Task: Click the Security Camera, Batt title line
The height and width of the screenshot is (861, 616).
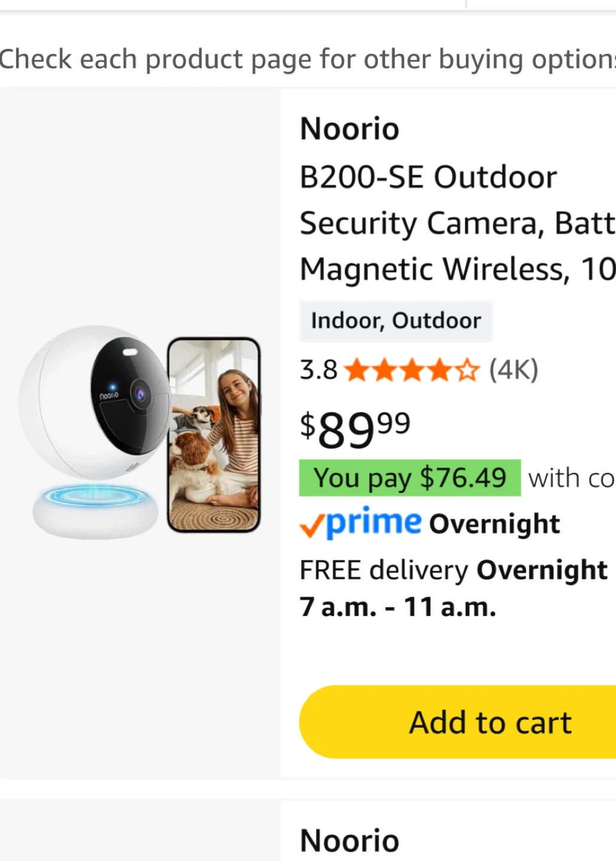Action: click(x=457, y=224)
